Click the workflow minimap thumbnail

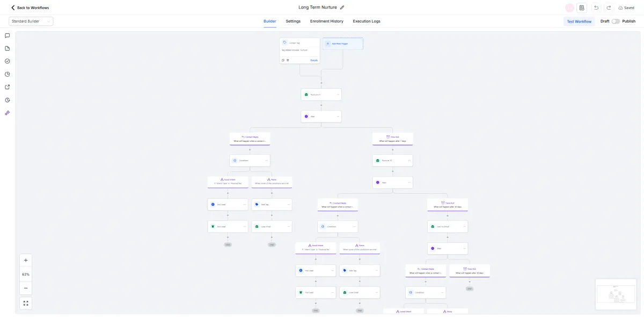click(615, 294)
